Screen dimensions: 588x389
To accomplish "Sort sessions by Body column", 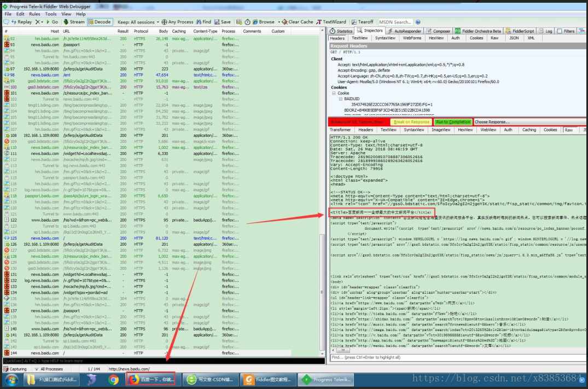I will (x=163, y=32).
